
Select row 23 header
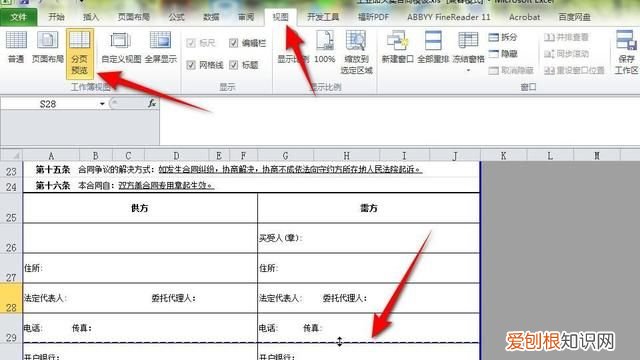11,169
